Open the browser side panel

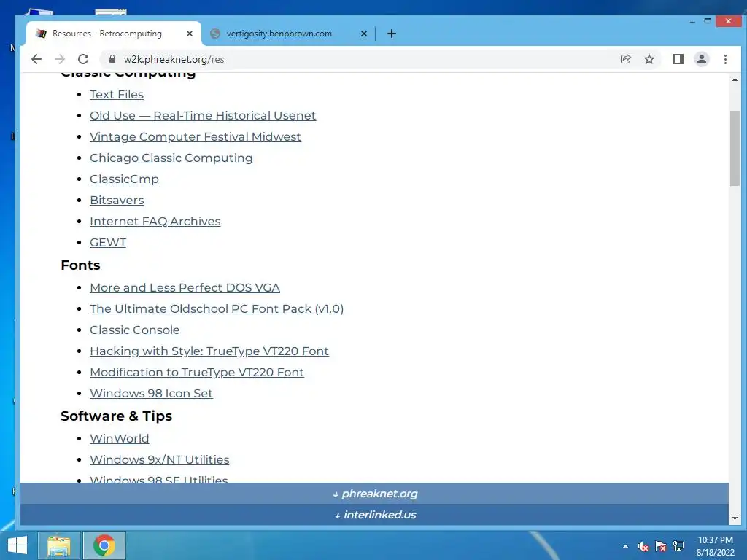[678, 59]
